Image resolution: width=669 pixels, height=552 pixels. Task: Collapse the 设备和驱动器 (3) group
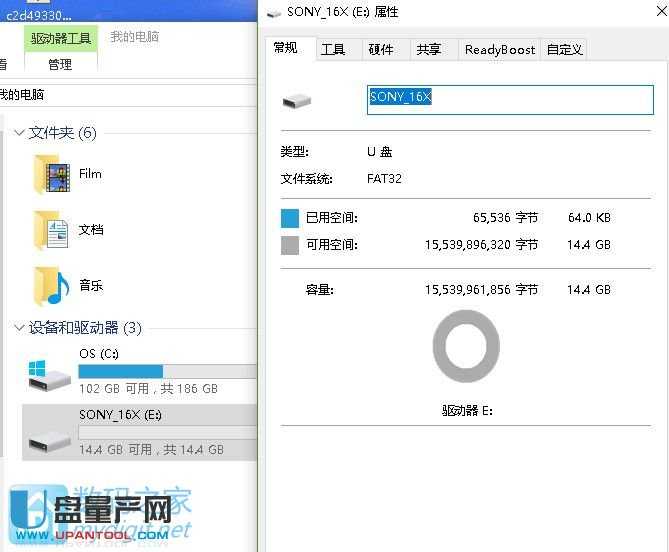[x=18, y=328]
